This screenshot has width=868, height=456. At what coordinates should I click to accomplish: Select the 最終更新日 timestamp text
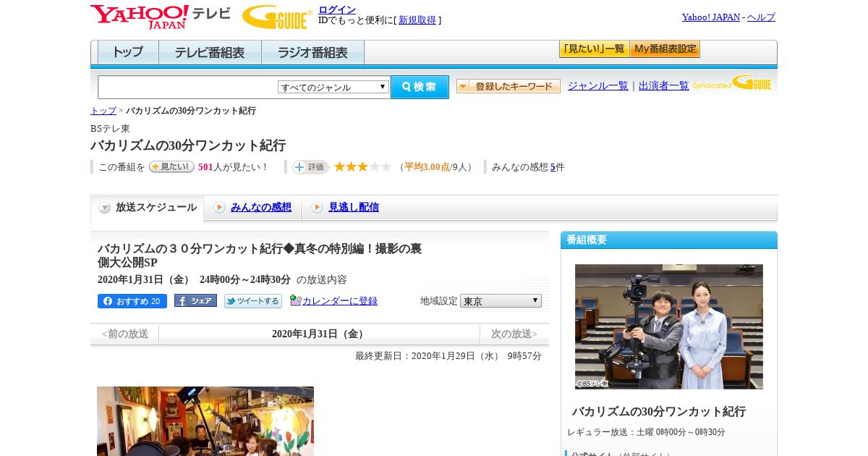tap(448, 356)
